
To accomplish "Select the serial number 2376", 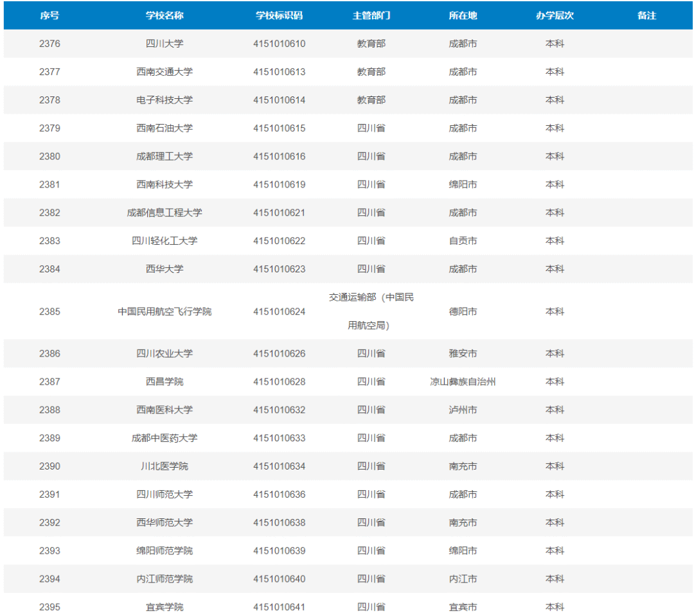I will (49, 44).
